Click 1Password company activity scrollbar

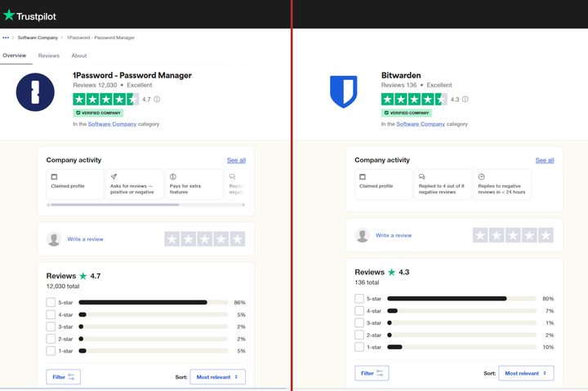(x=146, y=205)
